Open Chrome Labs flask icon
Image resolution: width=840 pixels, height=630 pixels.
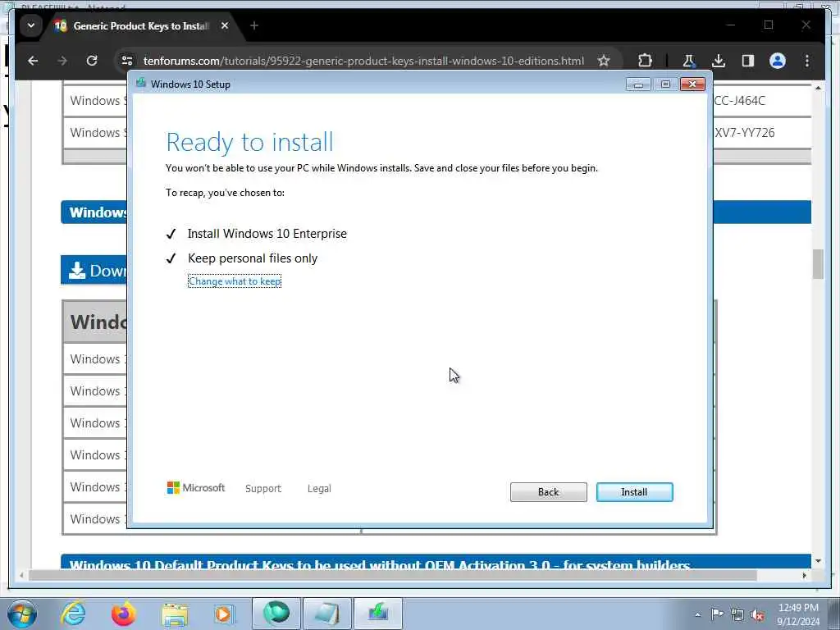[688, 61]
